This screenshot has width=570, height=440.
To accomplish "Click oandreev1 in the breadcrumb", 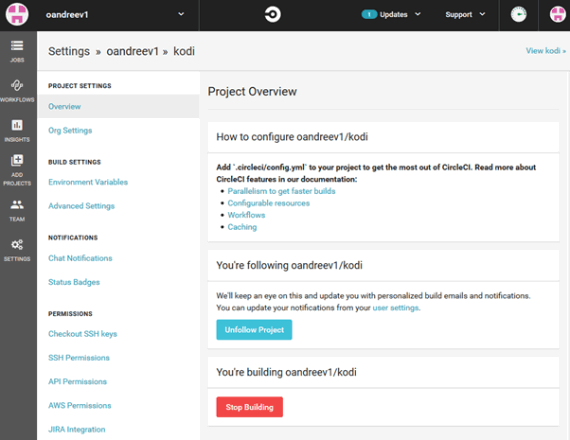I will tap(133, 51).
